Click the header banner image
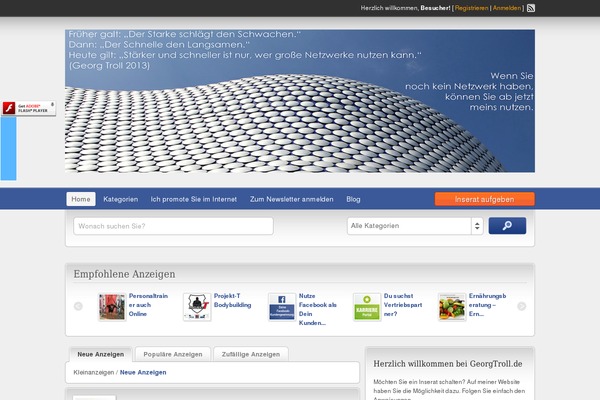 [300, 101]
